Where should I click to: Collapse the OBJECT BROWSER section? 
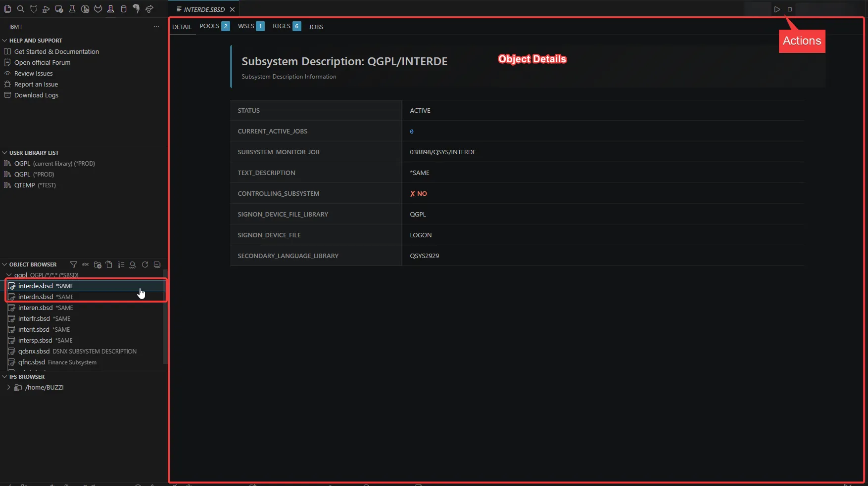point(5,265)
